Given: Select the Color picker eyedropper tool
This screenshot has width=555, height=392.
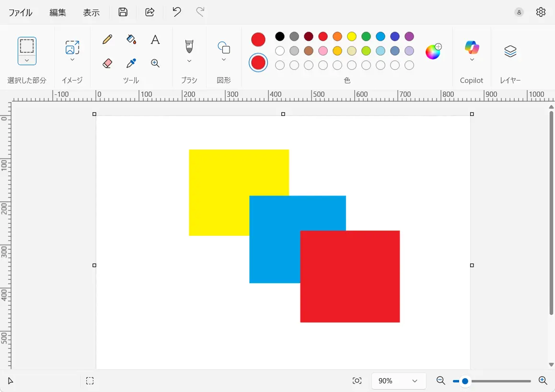Looking at the screenshot, I should pyautogui.click(x=131, y=63).
